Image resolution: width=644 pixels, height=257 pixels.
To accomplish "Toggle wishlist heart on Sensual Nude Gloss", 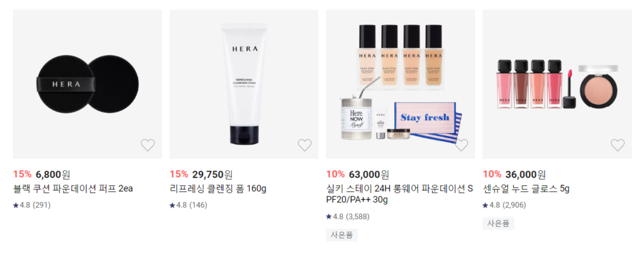I will coord(618,145).
